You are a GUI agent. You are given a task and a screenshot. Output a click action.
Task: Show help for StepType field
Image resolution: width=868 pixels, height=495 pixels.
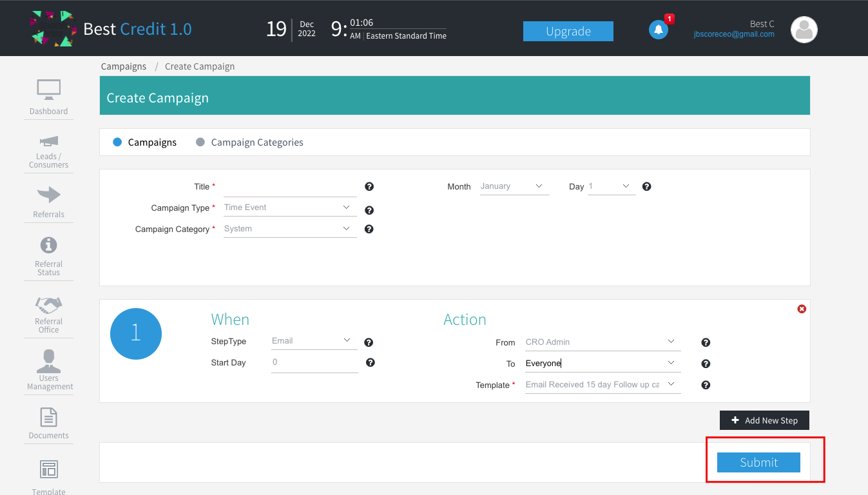(369, 342)
